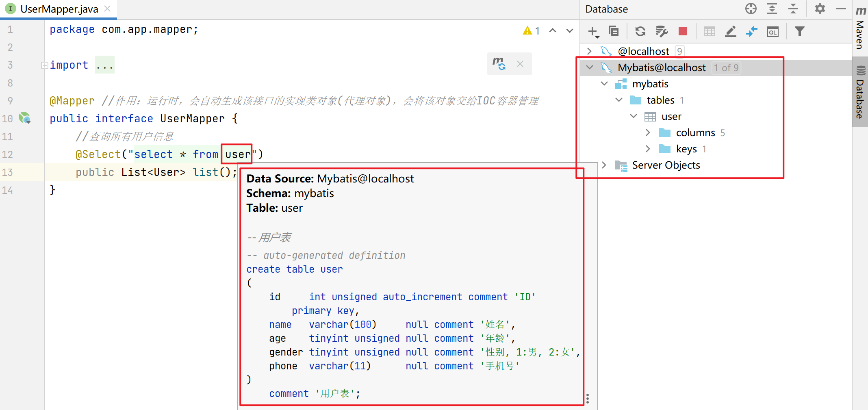Select the Mybatis@localhost tree row
This screenshot has width=868, height=410.
click(x=716, y=67)
